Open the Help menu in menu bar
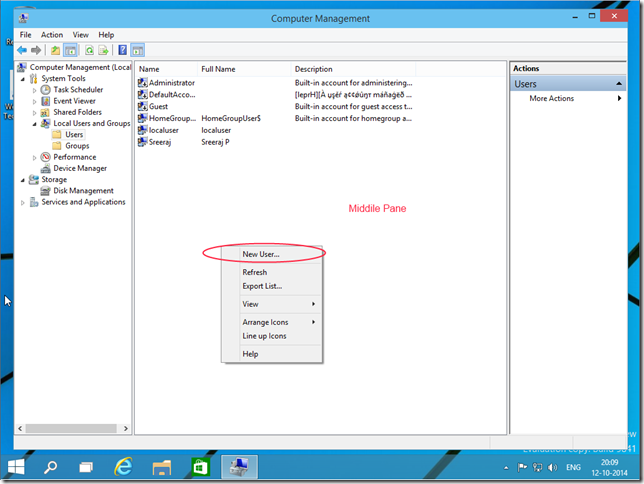This screenshot has height=484, width=644. (106, 35)
